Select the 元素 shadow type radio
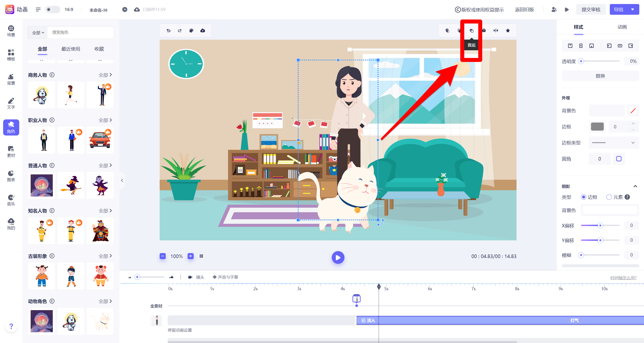 click(609, 197)
